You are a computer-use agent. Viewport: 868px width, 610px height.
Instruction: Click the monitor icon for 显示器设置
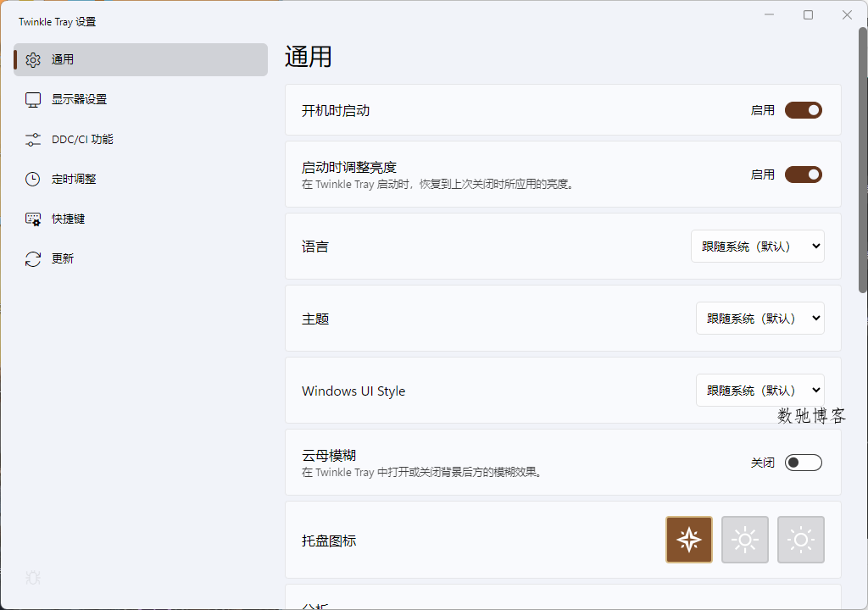33,100
